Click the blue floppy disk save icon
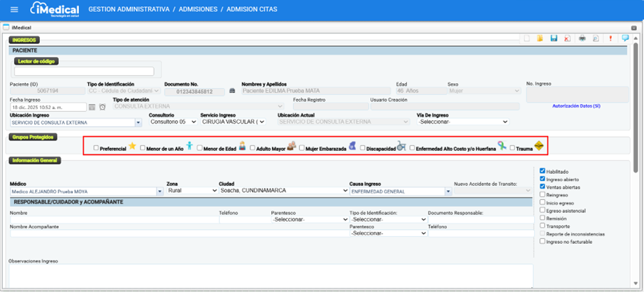This screenshot has height=292, width=644. pos(554,38)
